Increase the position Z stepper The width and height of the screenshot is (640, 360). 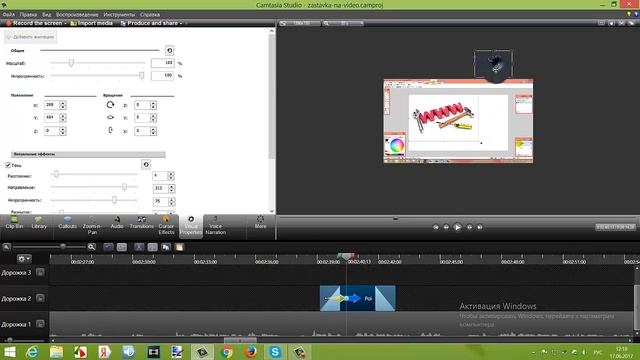click(62, 129)
